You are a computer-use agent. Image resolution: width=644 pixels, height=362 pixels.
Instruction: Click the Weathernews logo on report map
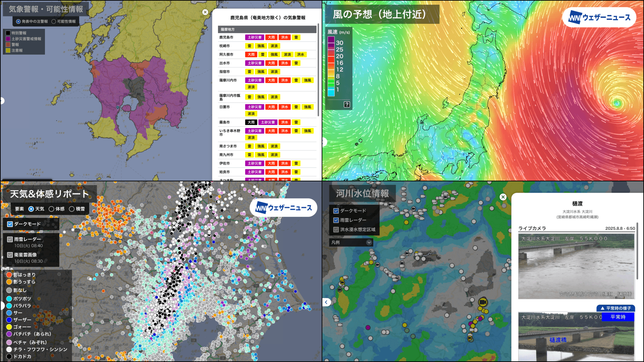click(x=283, y=208)
